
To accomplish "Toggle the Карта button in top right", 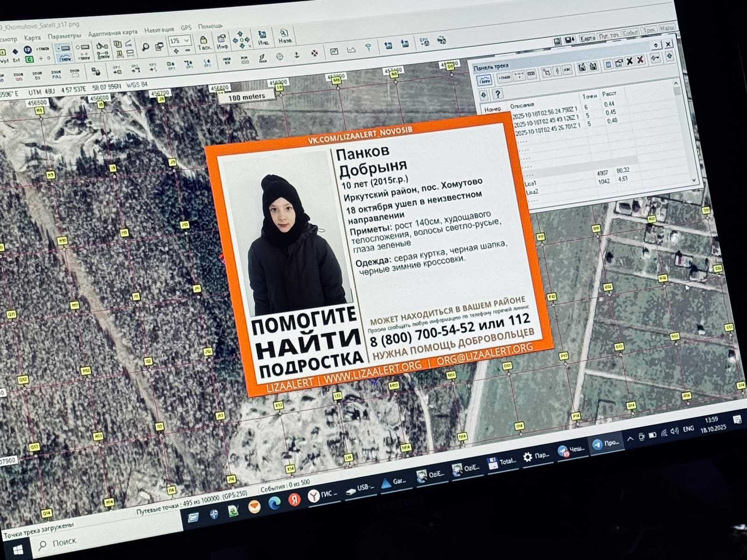I will click(587, 38).
